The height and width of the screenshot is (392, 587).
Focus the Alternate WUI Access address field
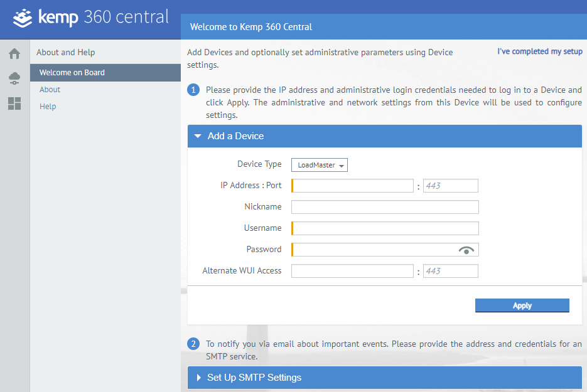tap(352, 271)
